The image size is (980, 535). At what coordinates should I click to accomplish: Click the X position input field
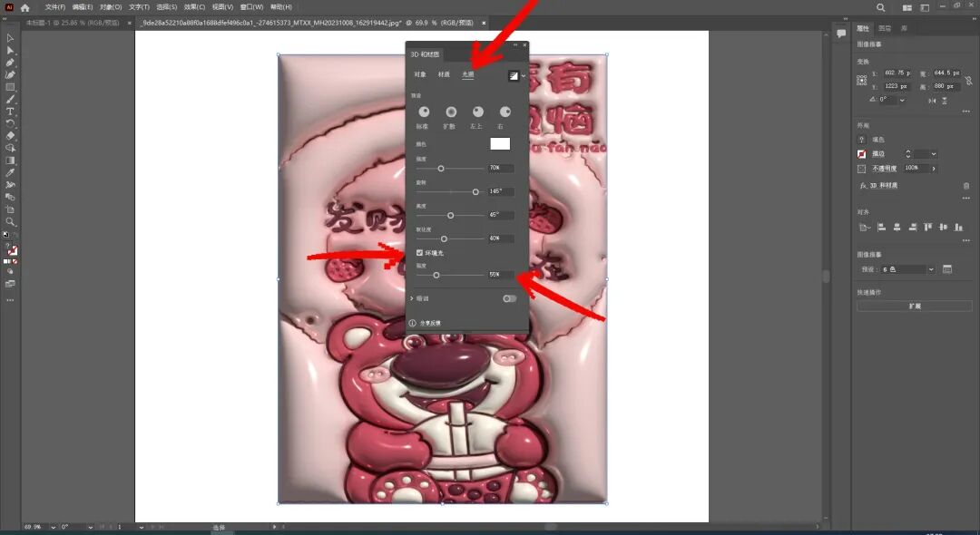coord(897,73)
